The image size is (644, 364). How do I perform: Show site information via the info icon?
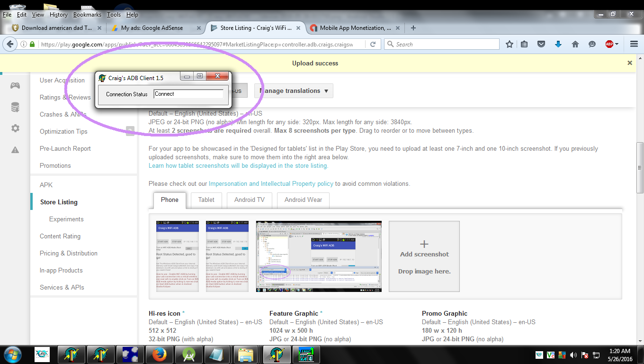[x=24, y=44]
